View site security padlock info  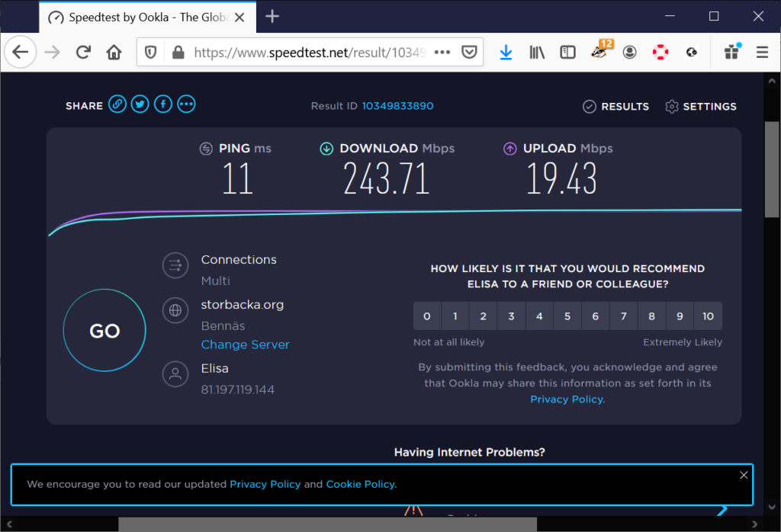pyautogui.click(x=178, y=52)
